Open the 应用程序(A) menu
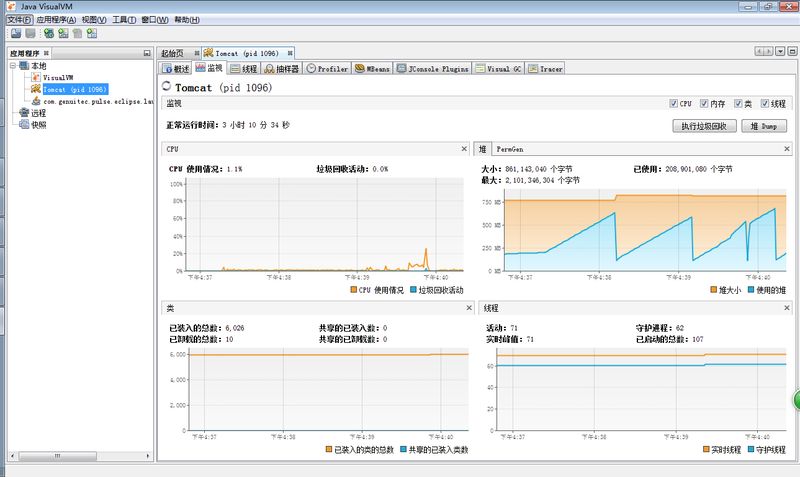Screen dimensions: 800x477 click(56, 20)
